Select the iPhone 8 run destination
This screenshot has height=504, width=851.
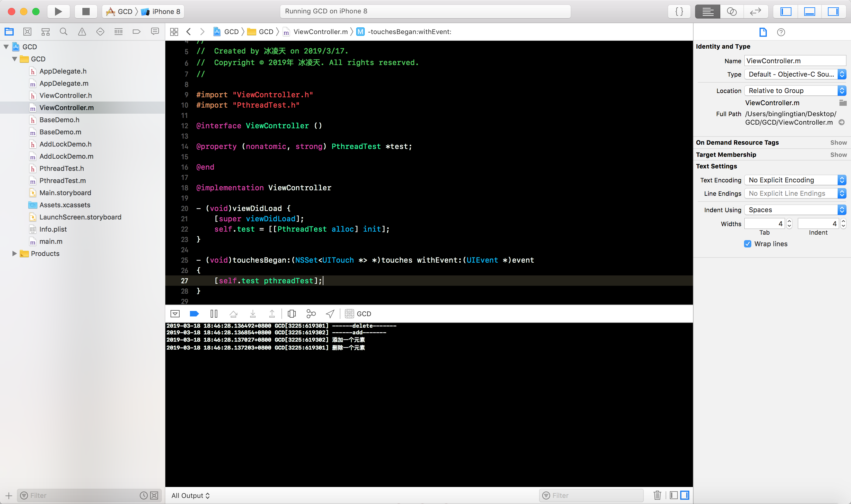coord(161,12)
